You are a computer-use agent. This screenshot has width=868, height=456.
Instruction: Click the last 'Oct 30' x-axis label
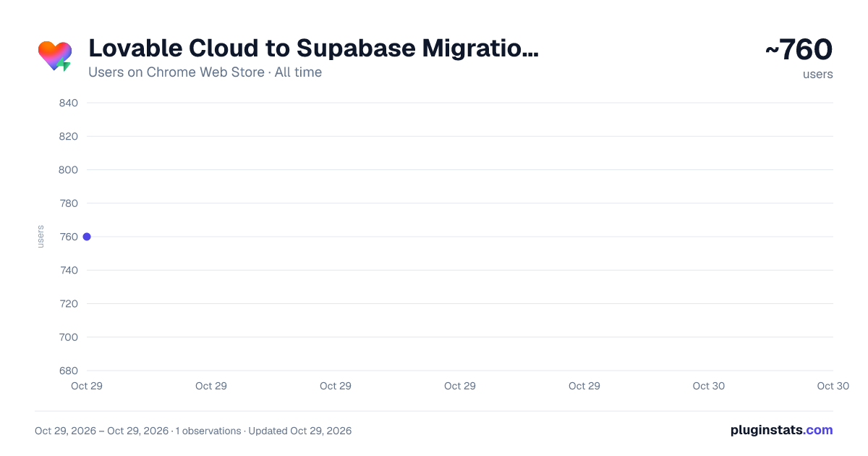[833, 386]
